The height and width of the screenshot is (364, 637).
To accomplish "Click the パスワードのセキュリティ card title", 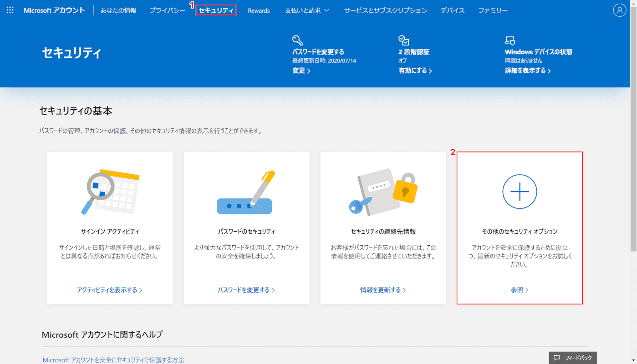I will click(246, 232).
